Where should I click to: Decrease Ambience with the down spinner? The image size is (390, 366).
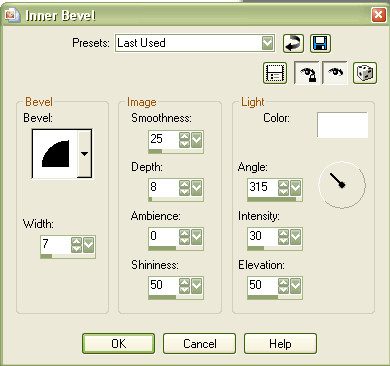(184, 241)
